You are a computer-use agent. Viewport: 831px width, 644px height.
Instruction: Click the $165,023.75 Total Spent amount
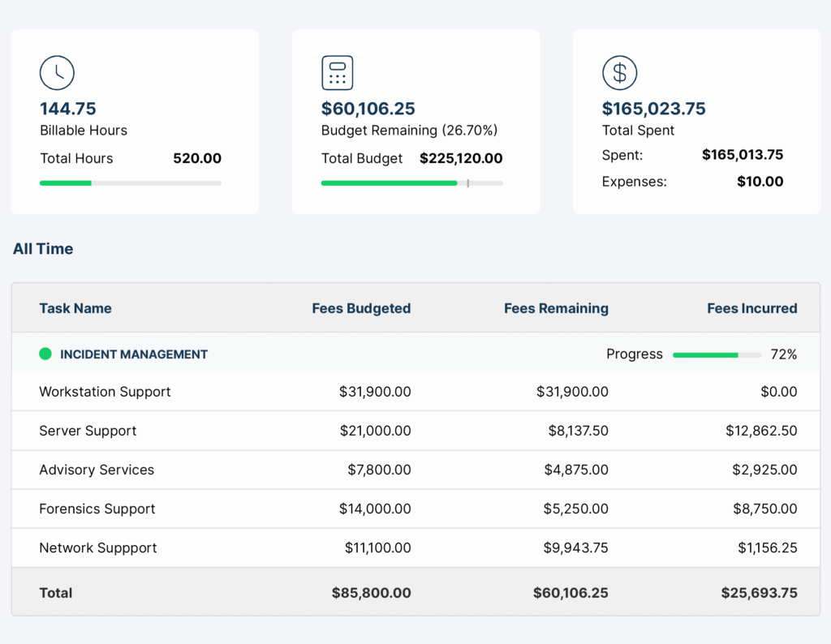point(653,109)
